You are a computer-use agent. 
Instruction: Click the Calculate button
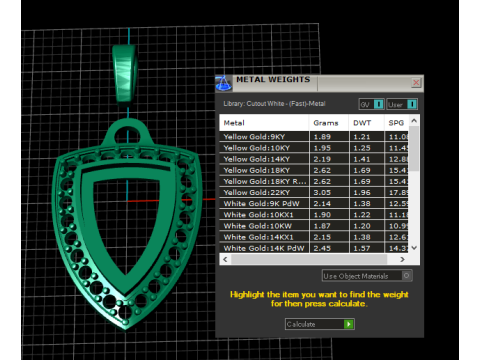point(320,324)
